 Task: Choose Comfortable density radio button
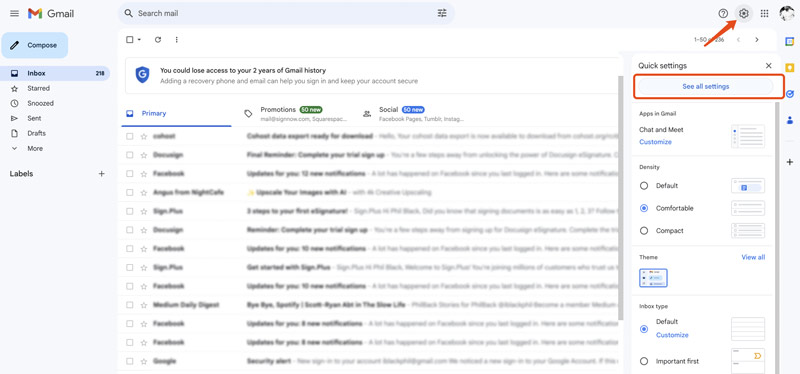click(644, 208)
